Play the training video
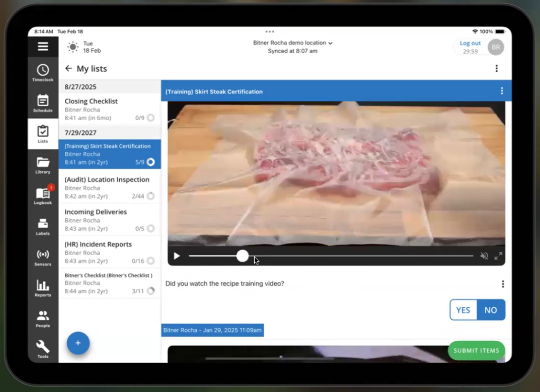 [177, 256]
